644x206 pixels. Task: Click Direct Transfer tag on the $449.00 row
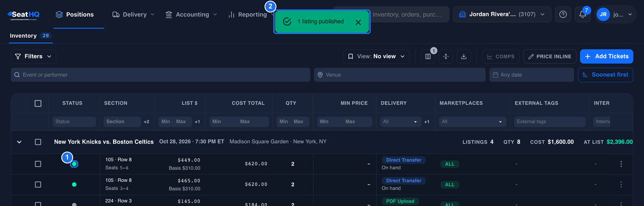point(404,160)
